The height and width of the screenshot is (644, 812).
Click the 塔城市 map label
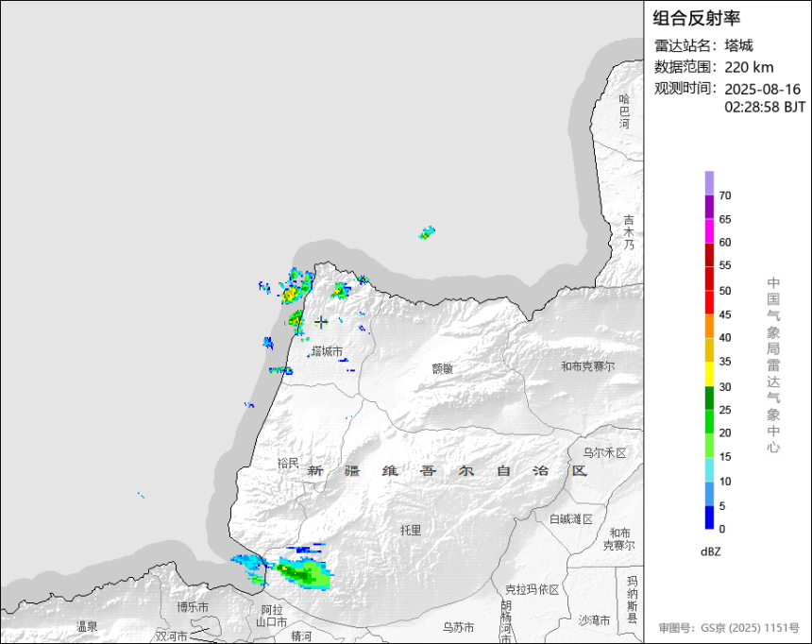327,352
